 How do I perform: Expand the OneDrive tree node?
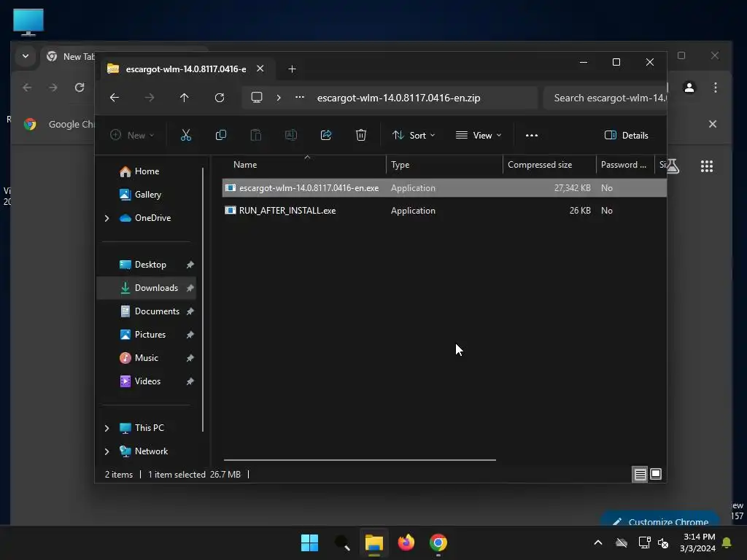[x=107, y=218]
